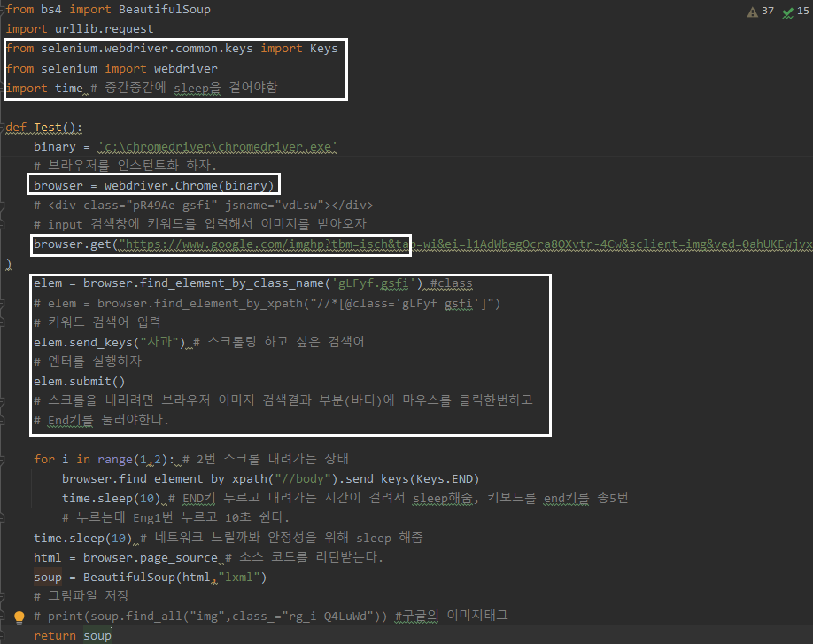This screenshot has width=813, height=644.
Task: Click 'from selenium import webdriver' line
Action: (x=112, y=68)
